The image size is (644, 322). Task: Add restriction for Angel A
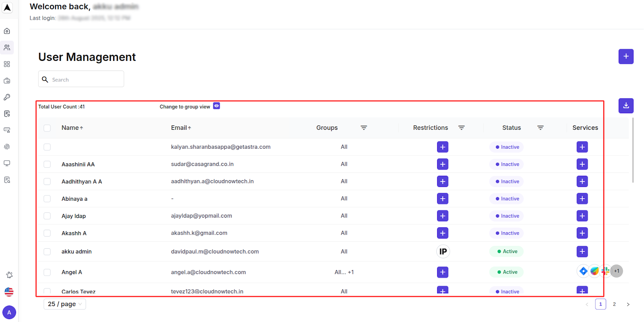pyautogui.click(x=443, y=272)
